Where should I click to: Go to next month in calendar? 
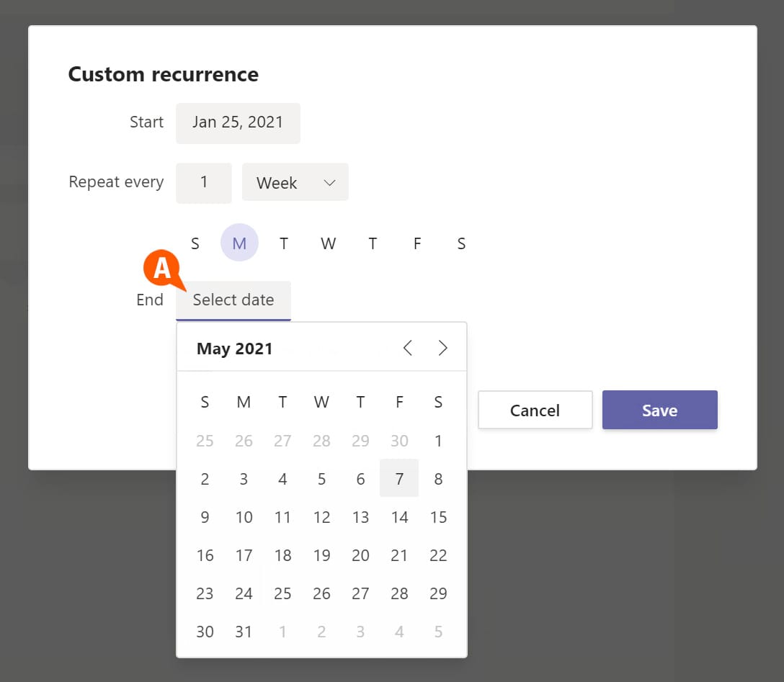tap(442, 349)
